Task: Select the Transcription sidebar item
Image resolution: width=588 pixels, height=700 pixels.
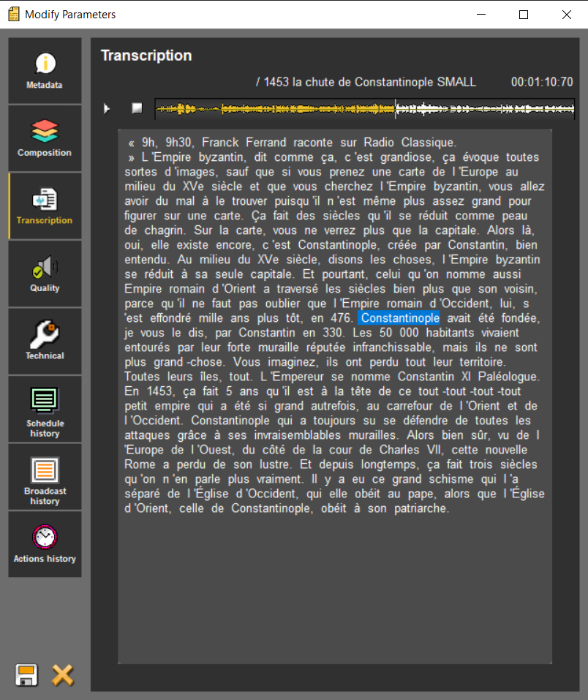Action: click(45, 206)
